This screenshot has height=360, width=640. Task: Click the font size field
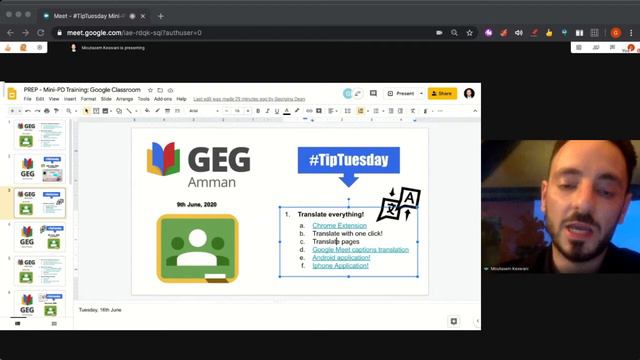pyautogui.click(x=237, y=111)
